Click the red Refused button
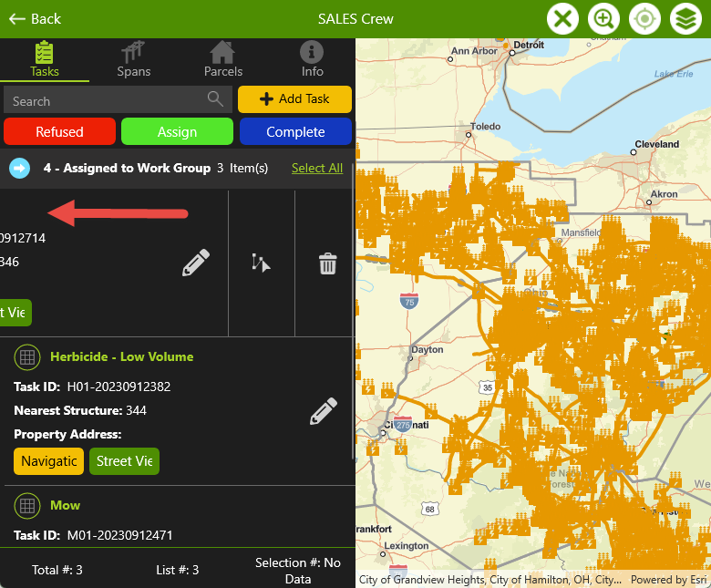The image size is (711, 588). (59, 132)
